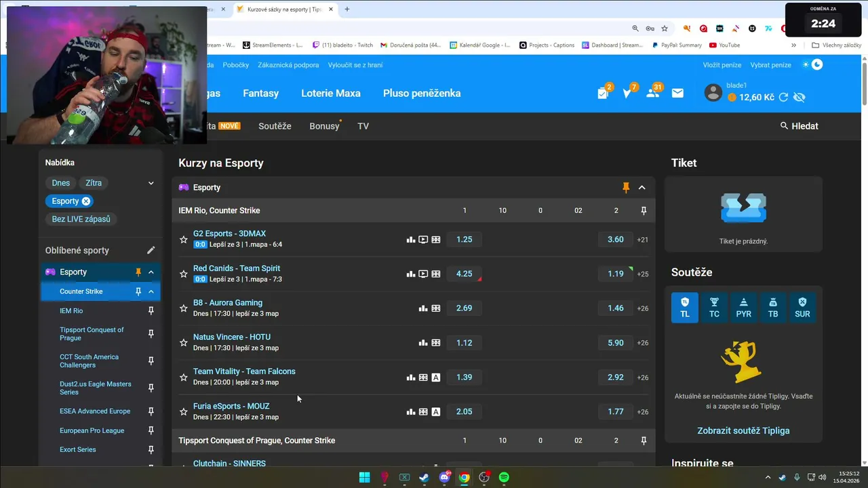The image size is (868, 488).
Task: Collapse the Esporty odds section chevron
Action: [x=642, y=188]
